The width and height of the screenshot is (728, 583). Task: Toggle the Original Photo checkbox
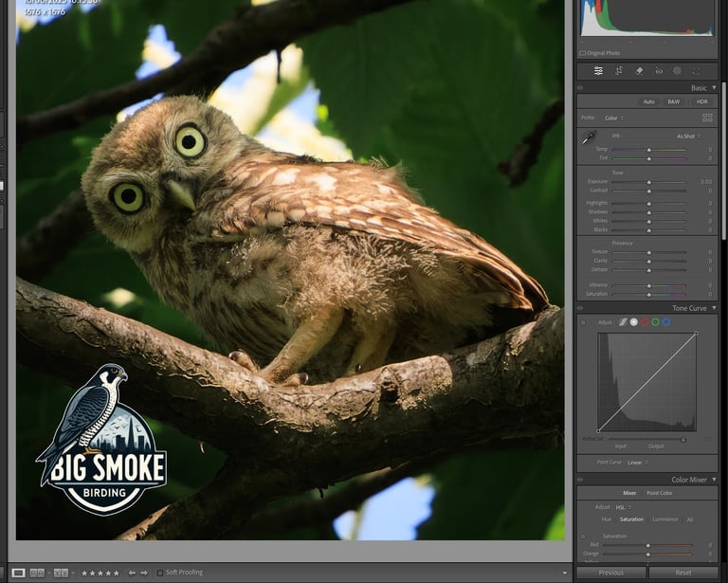[582, 53]
